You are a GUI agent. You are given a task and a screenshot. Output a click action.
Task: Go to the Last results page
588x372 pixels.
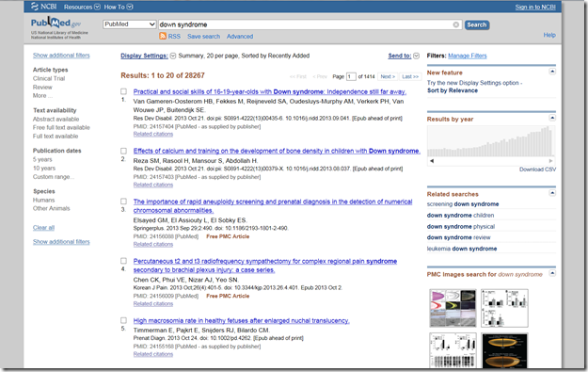coord(410,76)
